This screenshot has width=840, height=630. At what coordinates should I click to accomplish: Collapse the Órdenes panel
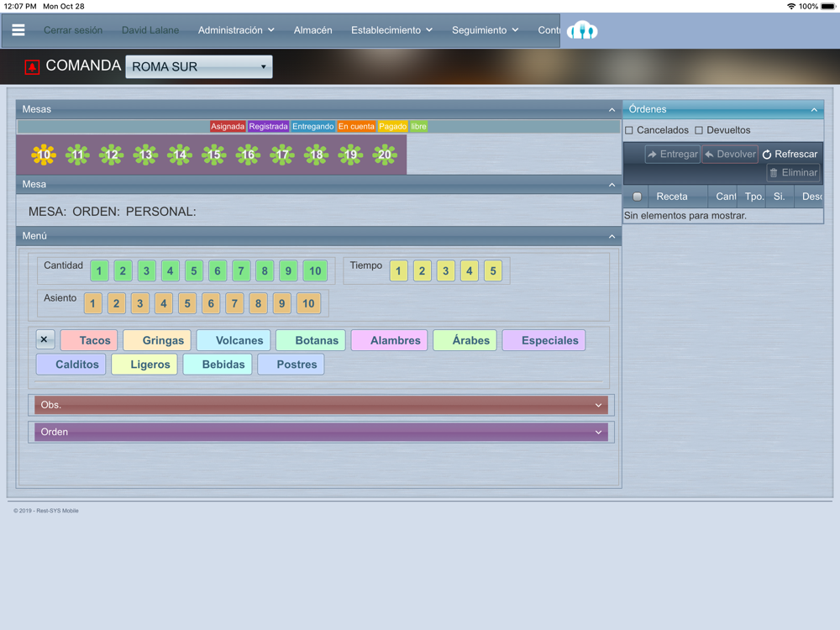(x=814, y=110)
